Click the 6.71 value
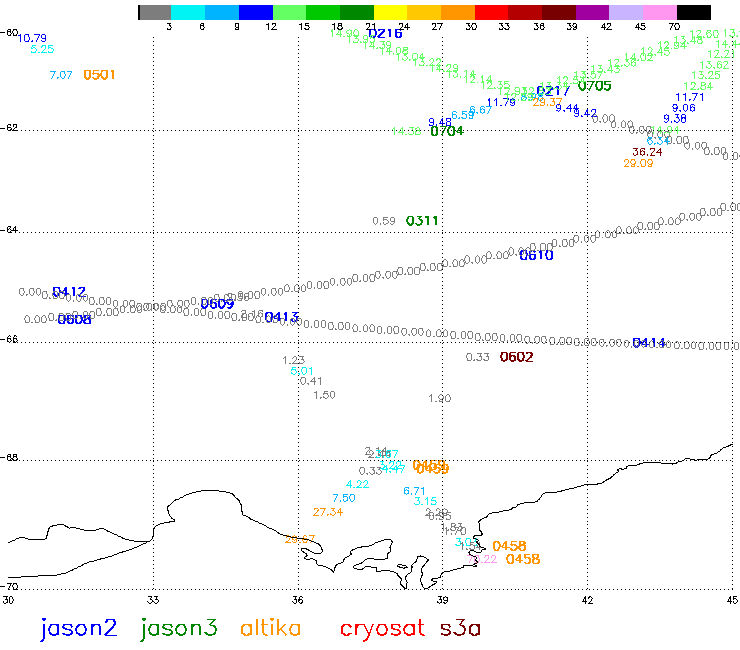 [x=414, y=491]
